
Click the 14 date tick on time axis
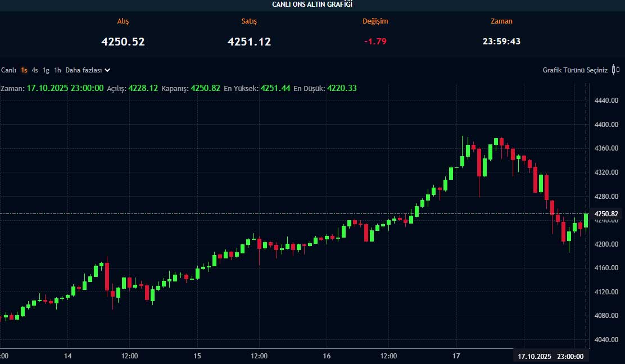tap(67, 356)
